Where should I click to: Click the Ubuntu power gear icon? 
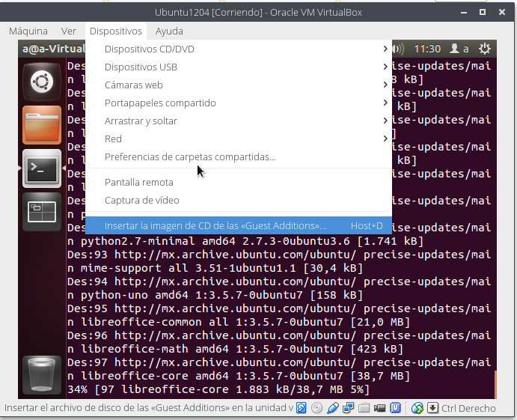[484, 49]
